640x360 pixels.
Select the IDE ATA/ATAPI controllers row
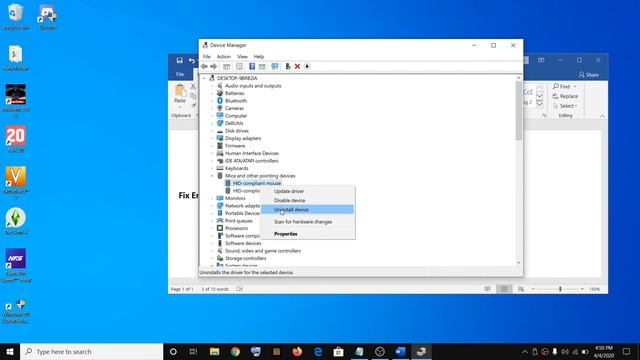247,161
